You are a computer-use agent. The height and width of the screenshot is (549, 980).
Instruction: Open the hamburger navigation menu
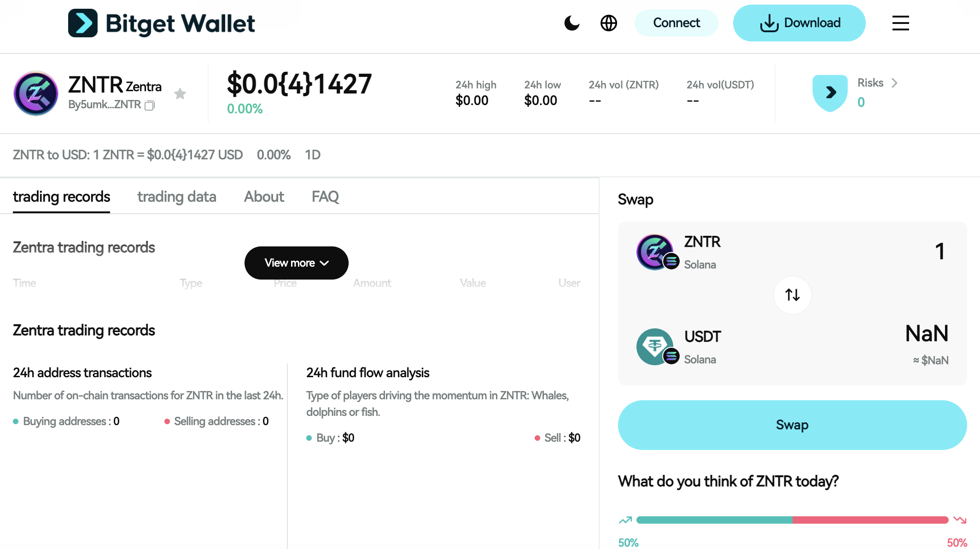(900, 23)
